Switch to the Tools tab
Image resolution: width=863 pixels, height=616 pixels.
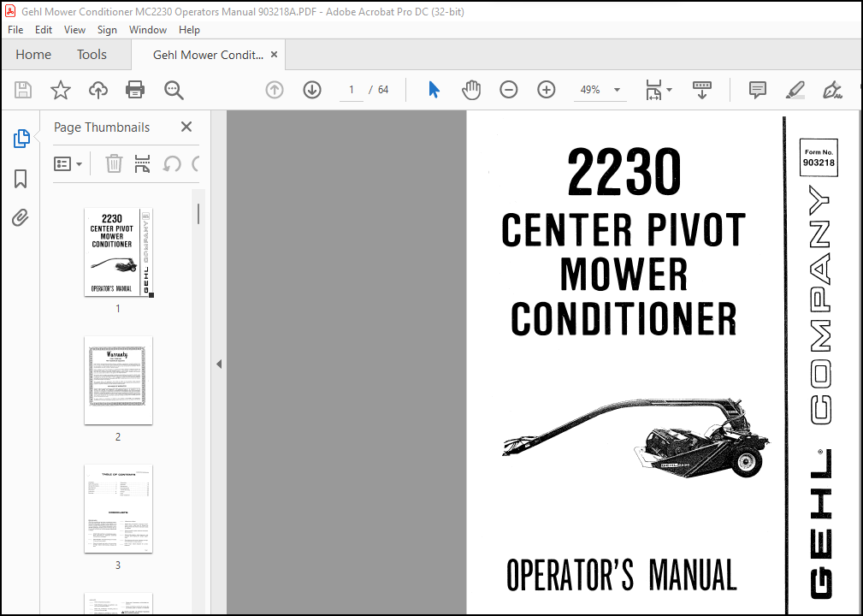click(x=92, y=55)
